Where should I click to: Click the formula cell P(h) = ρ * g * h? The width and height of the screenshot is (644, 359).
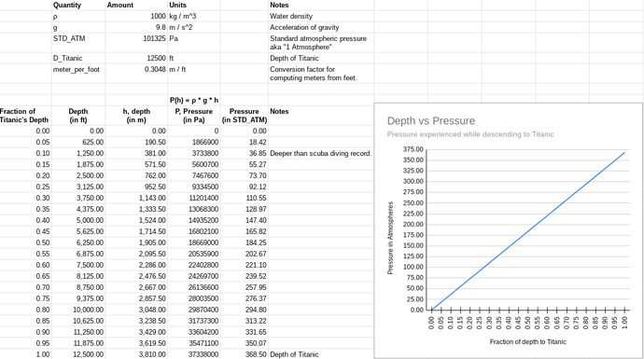tap(194, 100)
